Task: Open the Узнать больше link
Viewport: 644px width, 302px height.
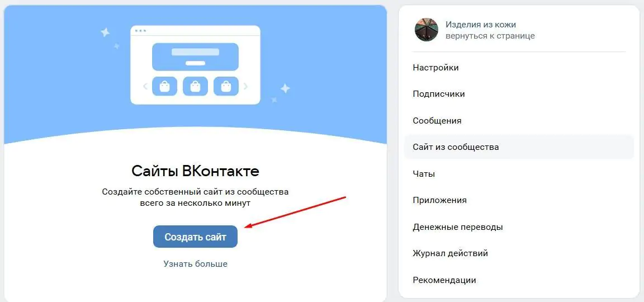Action: coord(196,264)
